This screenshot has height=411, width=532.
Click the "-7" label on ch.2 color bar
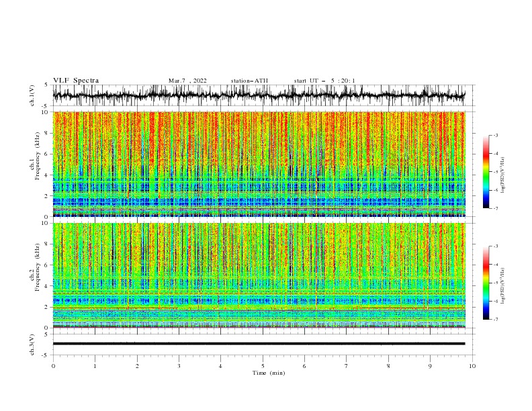coord(495,319)
